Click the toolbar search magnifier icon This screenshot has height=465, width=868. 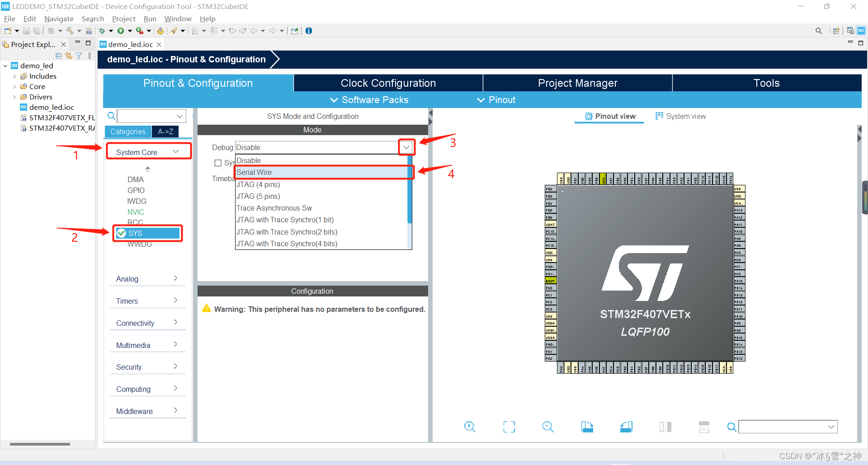[x=818, y=31]
